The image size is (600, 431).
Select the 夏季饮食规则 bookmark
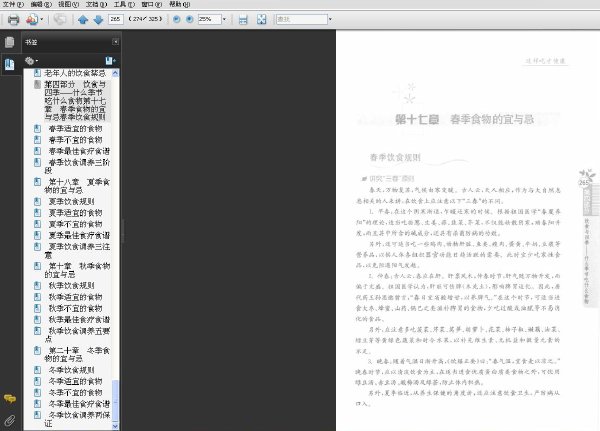(72, 201)
